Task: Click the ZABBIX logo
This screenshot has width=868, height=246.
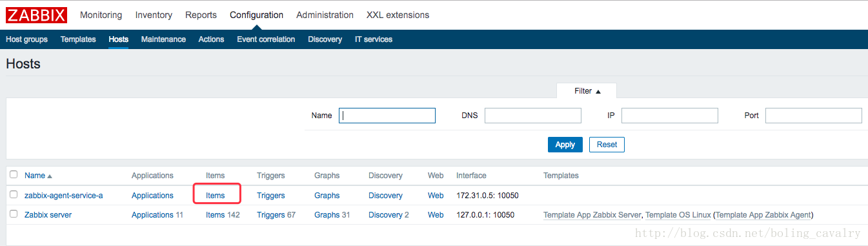Action: click(37, 15)
